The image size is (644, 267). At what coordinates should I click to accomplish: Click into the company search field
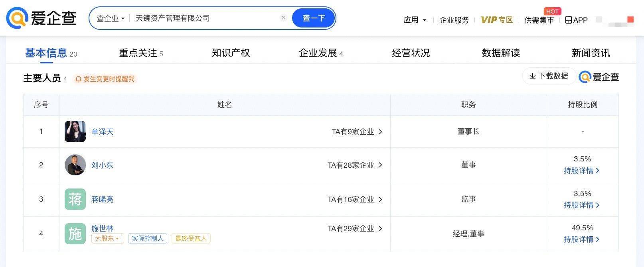205,18
